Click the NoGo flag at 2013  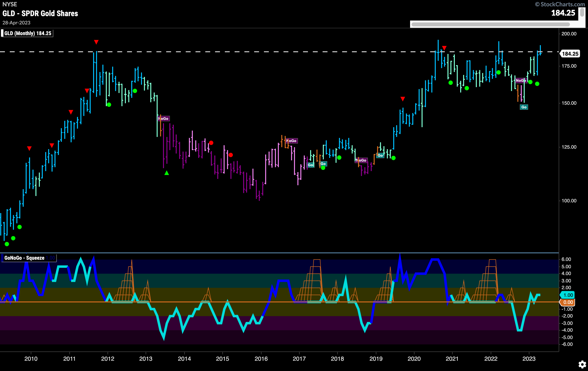tap(163, 119)
